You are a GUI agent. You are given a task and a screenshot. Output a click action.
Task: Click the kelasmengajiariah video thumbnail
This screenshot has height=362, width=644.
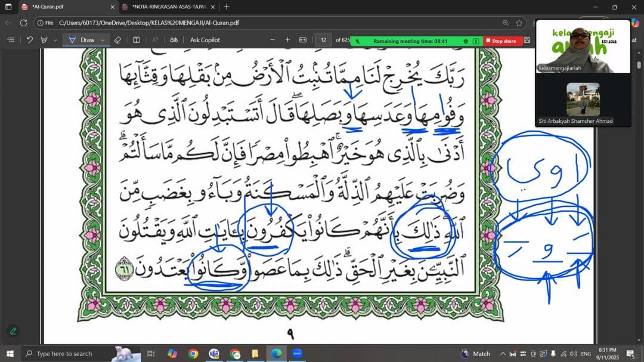[583, 47]
